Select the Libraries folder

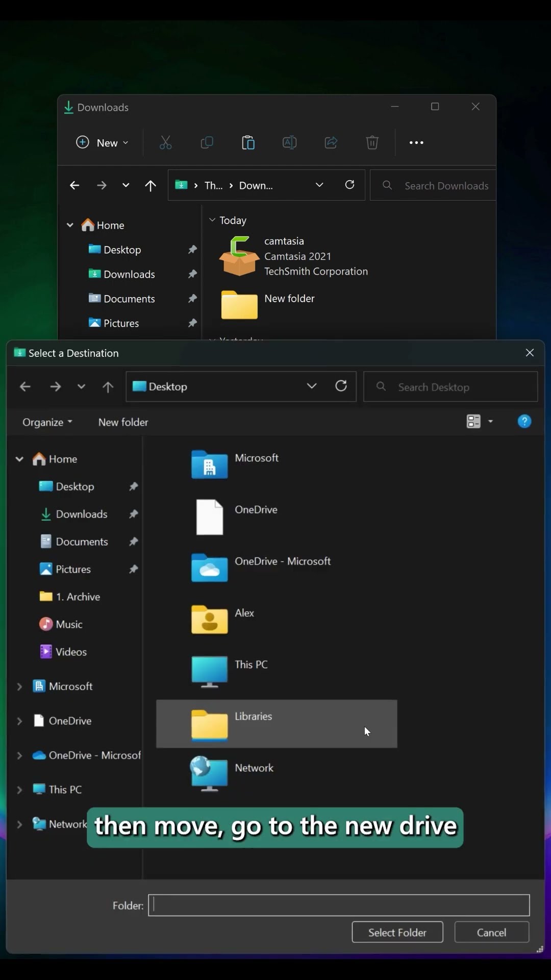277,724
